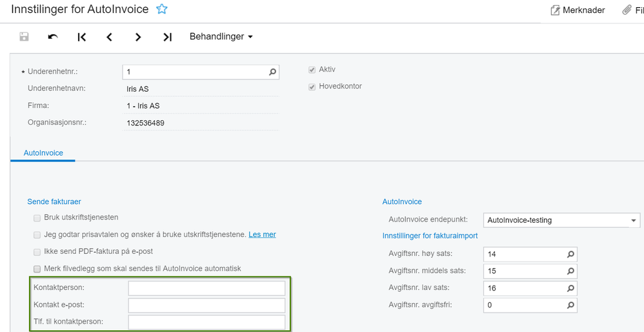Look up Avgiftsnr. middels sats magnifier
The image size is (644, 332).
tap(570, 271)
